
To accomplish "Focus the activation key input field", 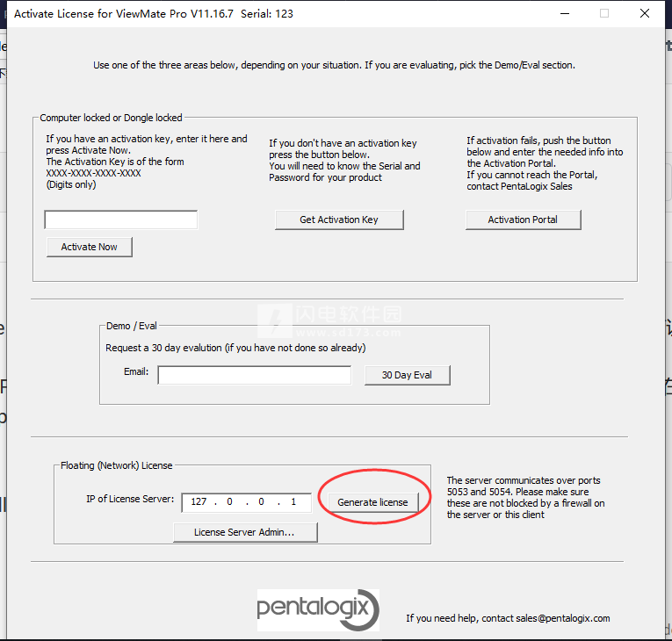I will click(x=121, y=220).
